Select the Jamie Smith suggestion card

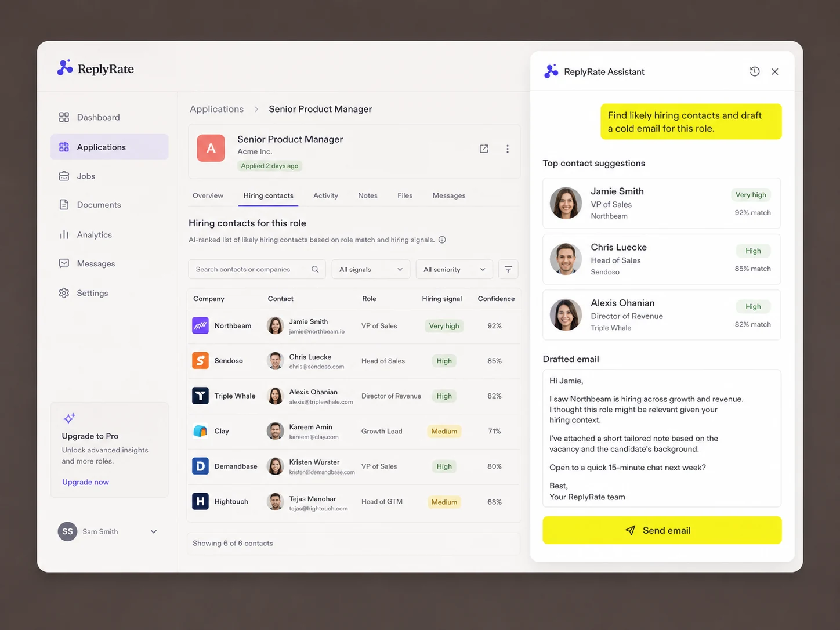[x=662, y=203]
